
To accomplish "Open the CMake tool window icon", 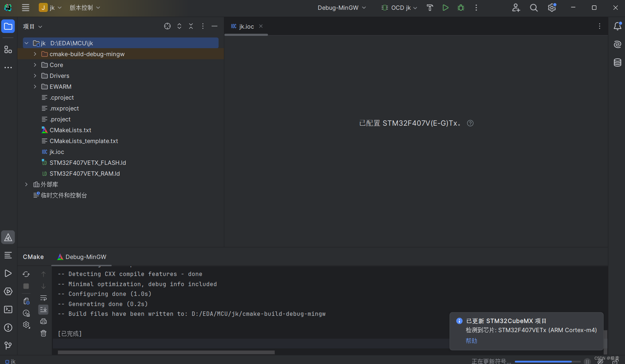I will (8, 237).
